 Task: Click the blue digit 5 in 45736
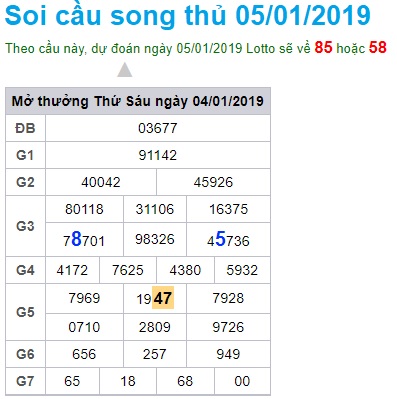220,239
